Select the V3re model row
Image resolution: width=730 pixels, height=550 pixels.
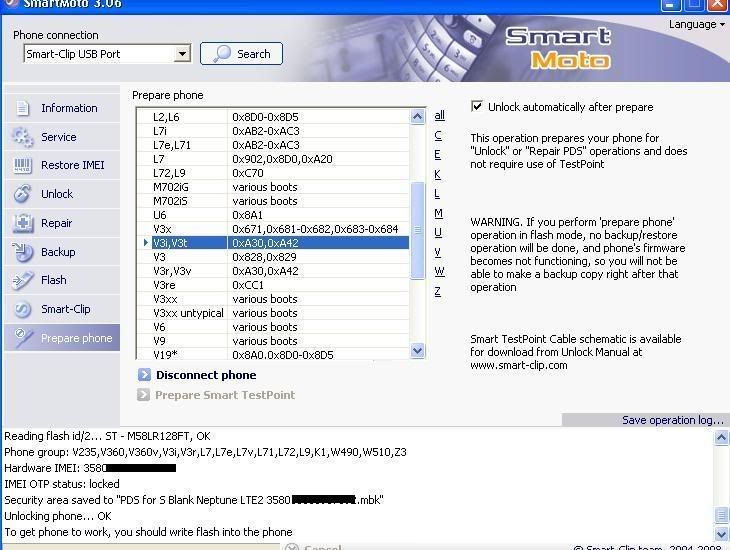274,285
